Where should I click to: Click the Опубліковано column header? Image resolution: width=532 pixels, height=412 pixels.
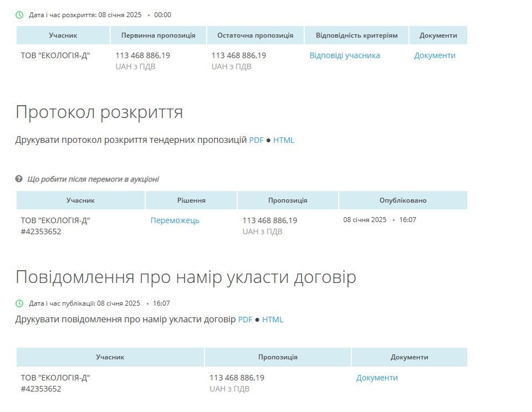click(x=402, y=200)
